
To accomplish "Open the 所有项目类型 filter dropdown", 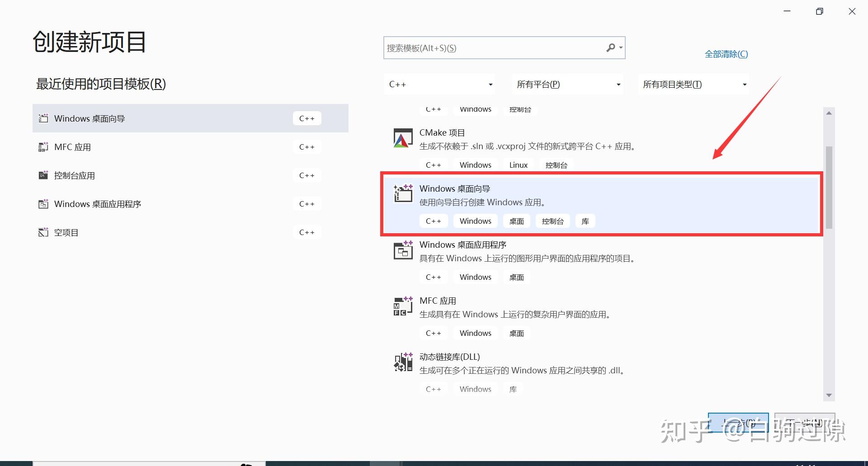I will (x=693, y=85).
